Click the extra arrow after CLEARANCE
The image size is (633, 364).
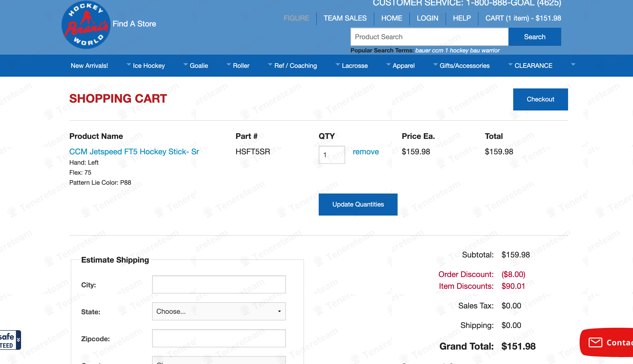[573, 65]
